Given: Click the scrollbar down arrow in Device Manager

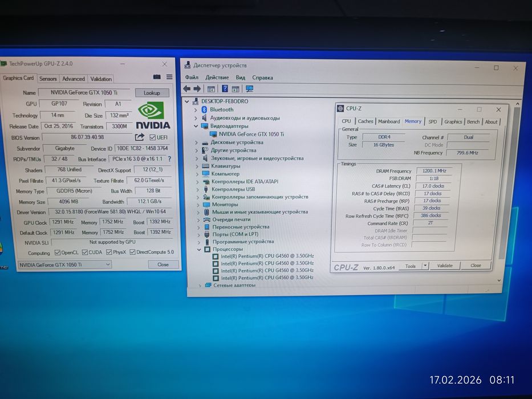Looking at the screenshot, I should click(x=499, y=280).
